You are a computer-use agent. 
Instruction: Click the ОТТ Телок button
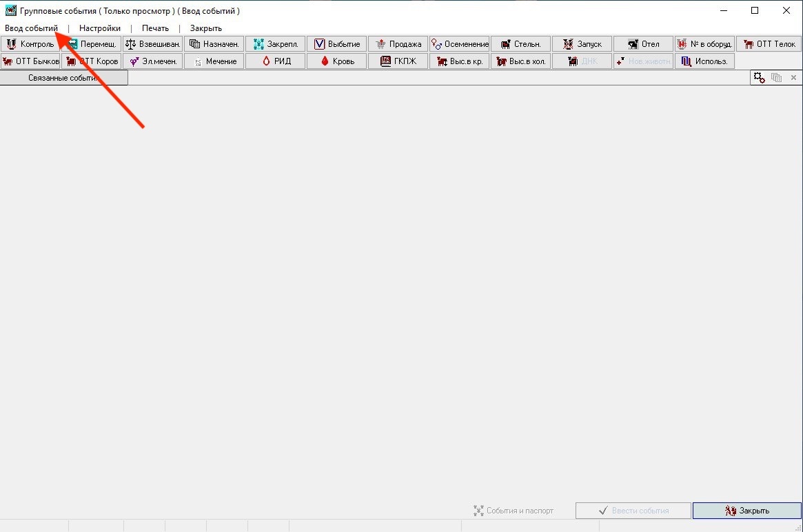click(x=769, y=44)
